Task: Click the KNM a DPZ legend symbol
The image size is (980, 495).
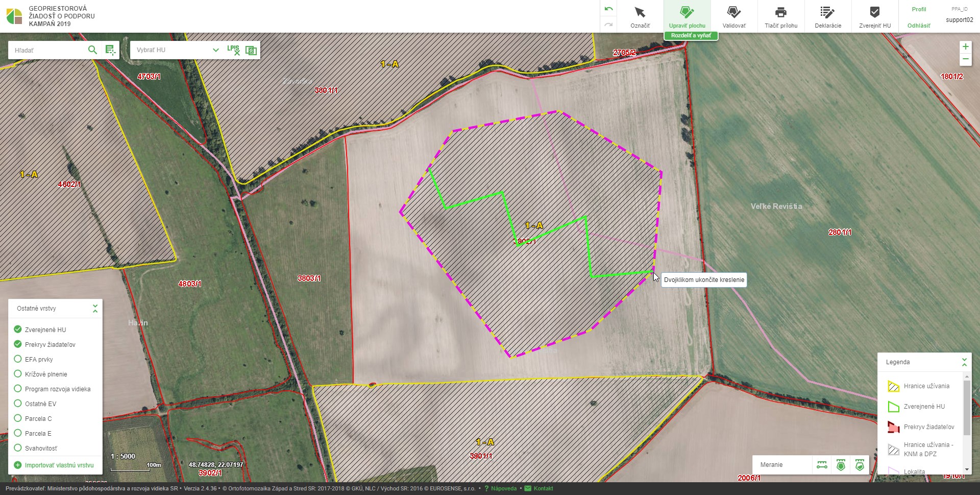Action: (893, 450)
